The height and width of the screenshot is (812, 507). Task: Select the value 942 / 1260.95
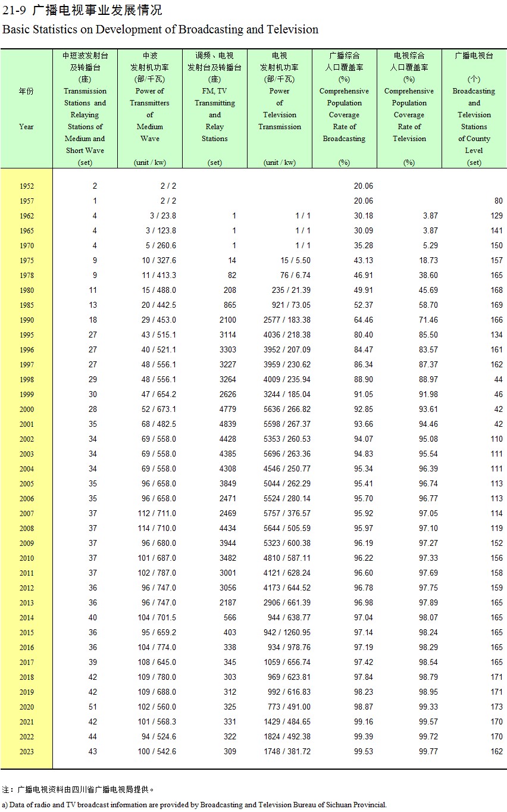pyautogui.click(x=287, y=633)
